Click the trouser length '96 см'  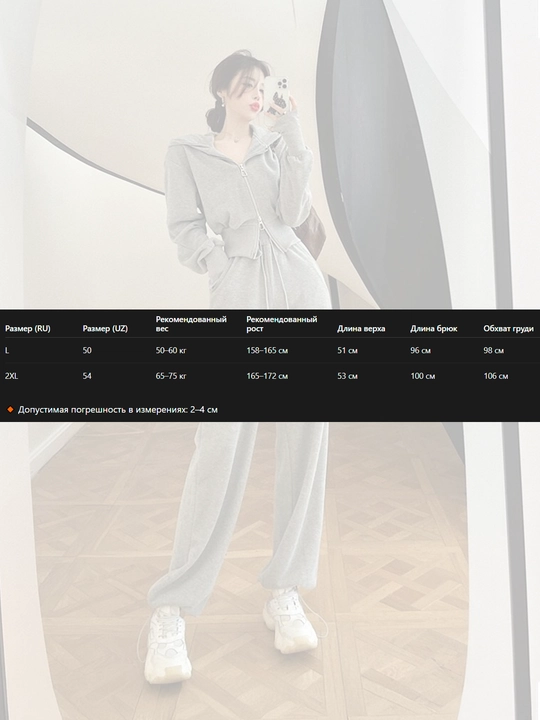420,350
